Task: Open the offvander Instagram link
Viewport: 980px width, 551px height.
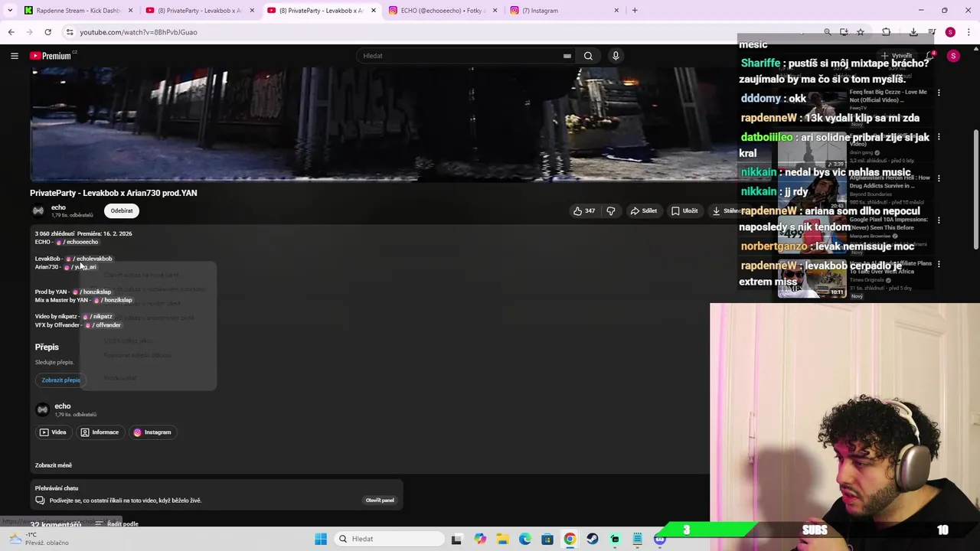Action: coord(103,325)
